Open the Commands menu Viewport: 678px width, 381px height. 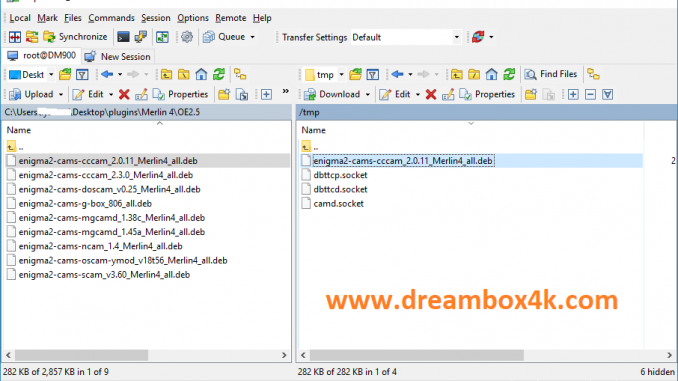112,18
